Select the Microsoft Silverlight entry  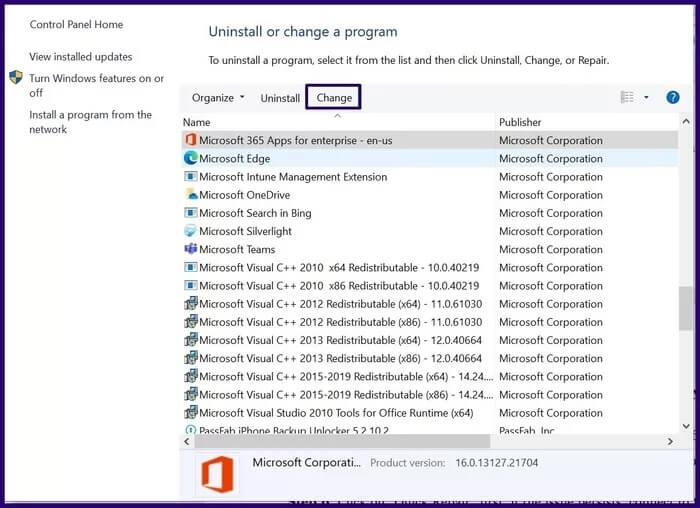[245, 231]
